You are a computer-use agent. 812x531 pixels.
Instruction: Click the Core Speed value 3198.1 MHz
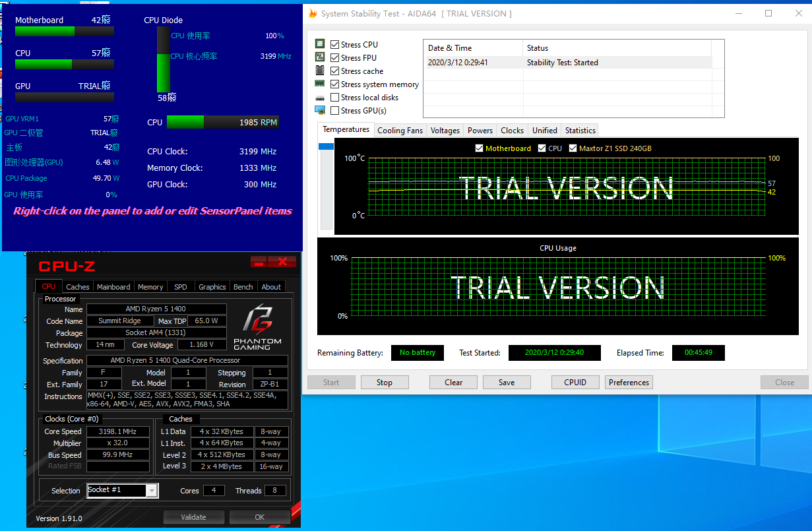[118, 431]
